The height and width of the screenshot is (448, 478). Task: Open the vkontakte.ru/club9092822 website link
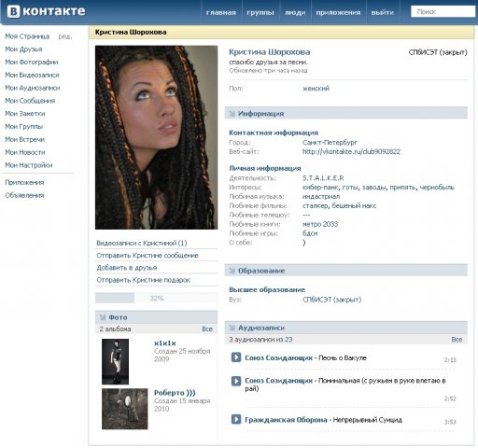[351, 151]
